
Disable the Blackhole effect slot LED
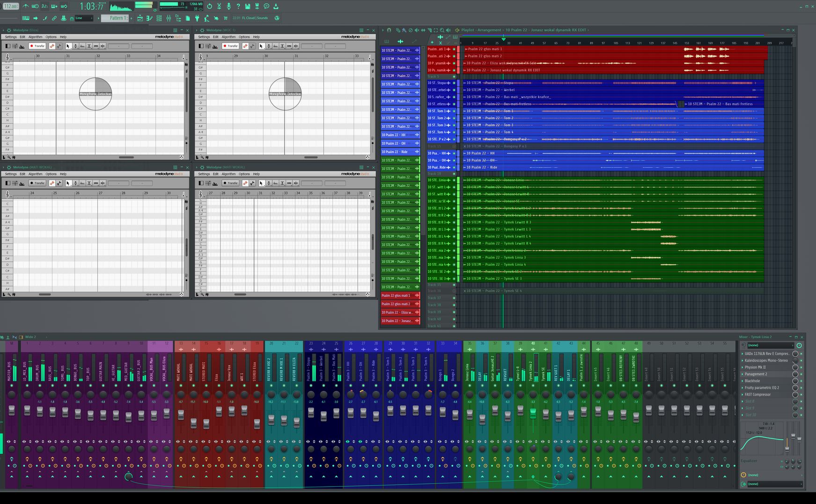pyautogui.click(x=801, y=380)
